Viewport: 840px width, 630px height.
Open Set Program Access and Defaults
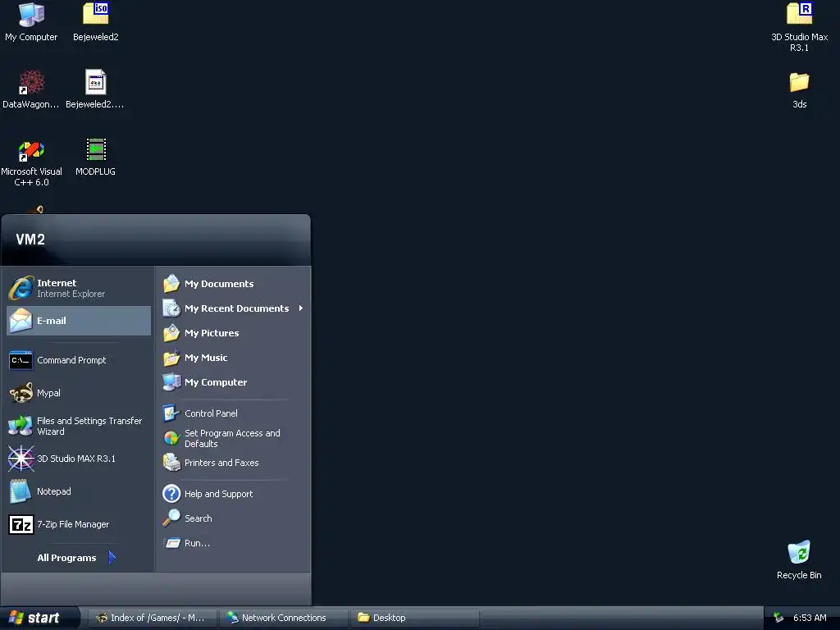point(233,438)
